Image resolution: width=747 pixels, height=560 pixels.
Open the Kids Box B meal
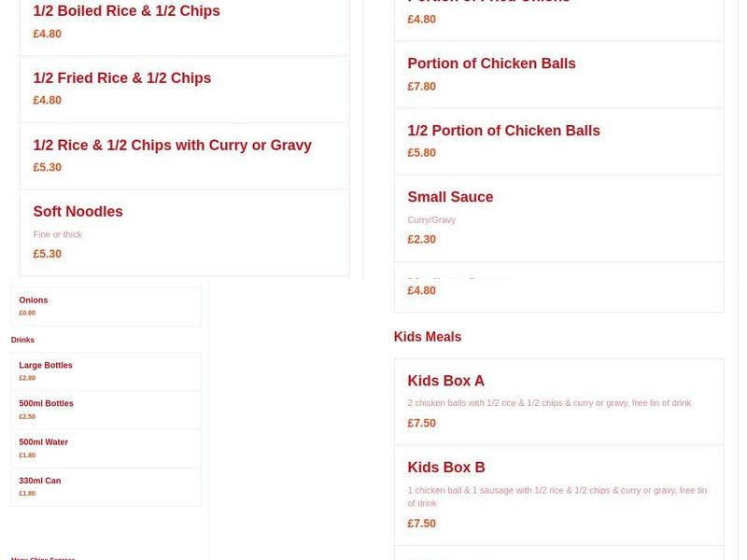445,468
